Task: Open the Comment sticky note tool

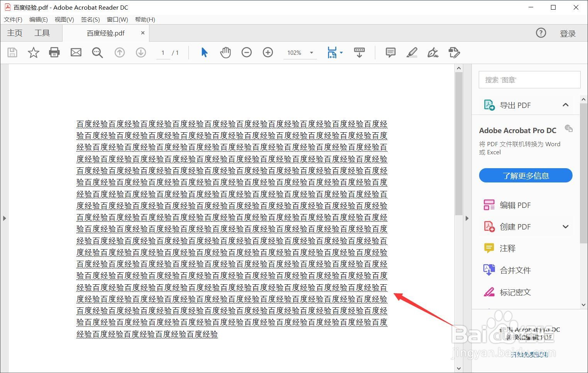Action: [390, 52]
